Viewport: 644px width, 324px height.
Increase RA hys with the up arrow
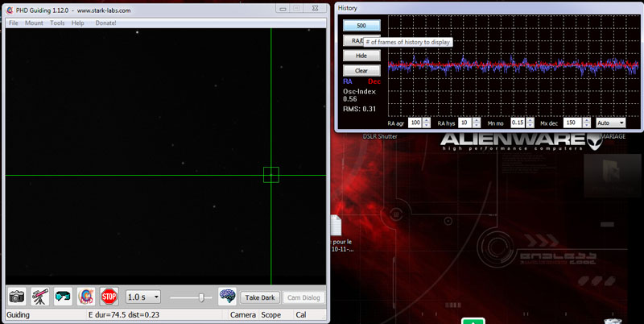(477, 120)
